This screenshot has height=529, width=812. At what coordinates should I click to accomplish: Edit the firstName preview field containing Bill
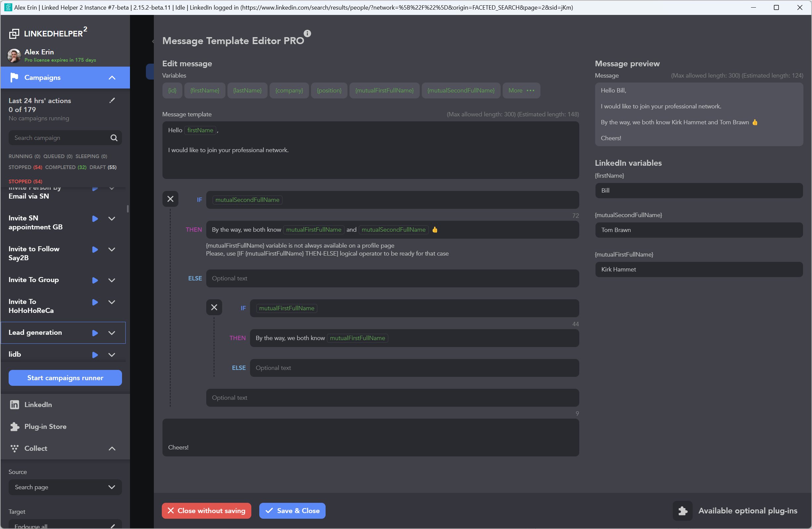[699, 190]
